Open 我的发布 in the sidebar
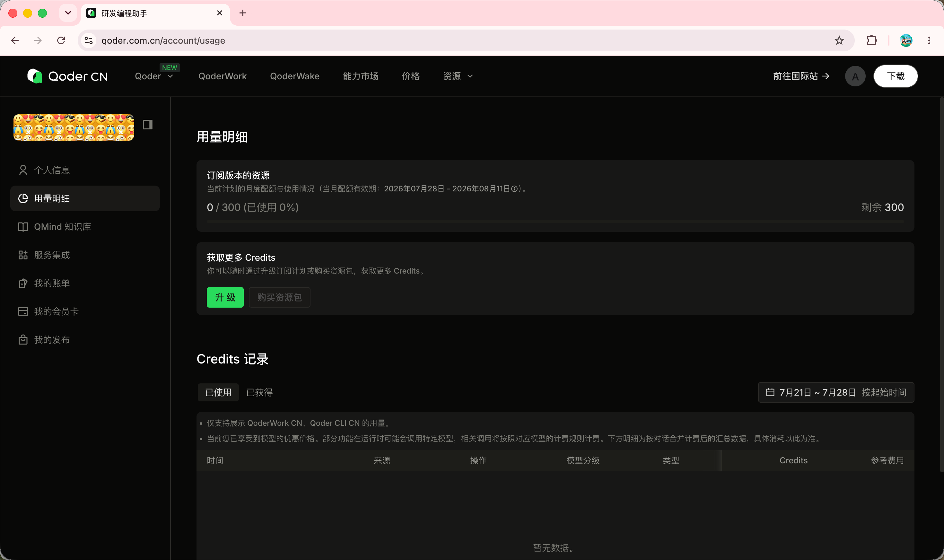Screen dimensions: 944x560 pyautogui.click(x=85, y=340)
